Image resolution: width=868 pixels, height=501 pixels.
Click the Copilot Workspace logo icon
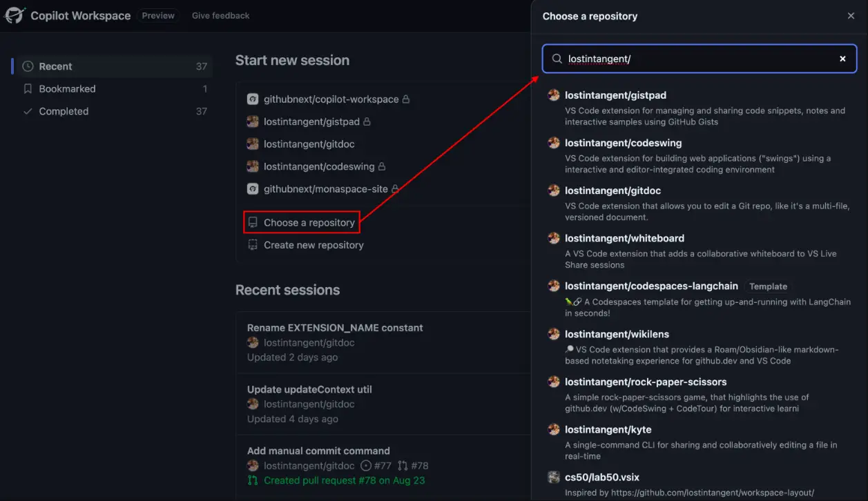(x=15, y=15)
